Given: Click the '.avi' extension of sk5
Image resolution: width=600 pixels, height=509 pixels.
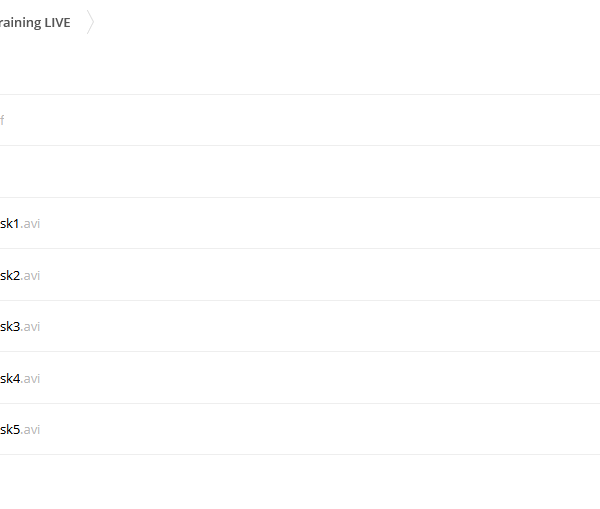Looking at the screenshot, I should click(31, 429).
